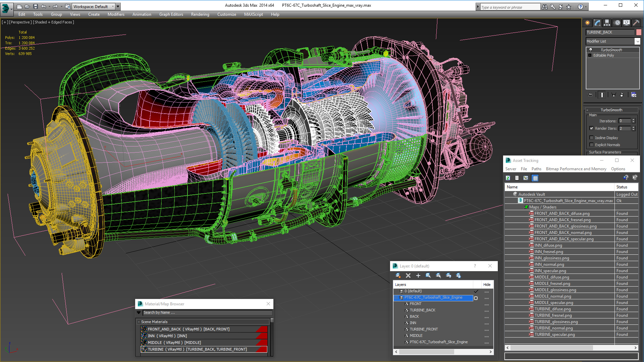The height and width of the screenshot is (362, 644).
Task: Open the Rendering menu
Action: pyautogui.click(x=200, y=14)
